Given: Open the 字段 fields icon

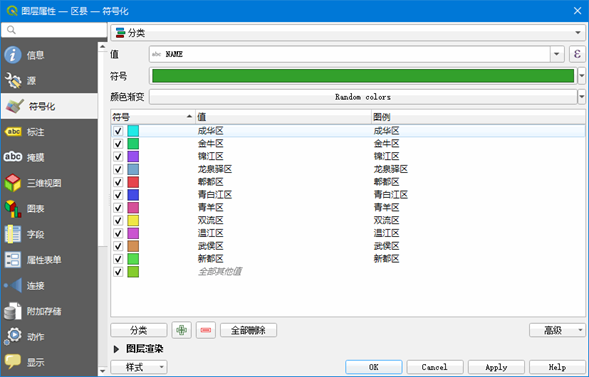Looking at the screenshot, I should pos(13,234).
